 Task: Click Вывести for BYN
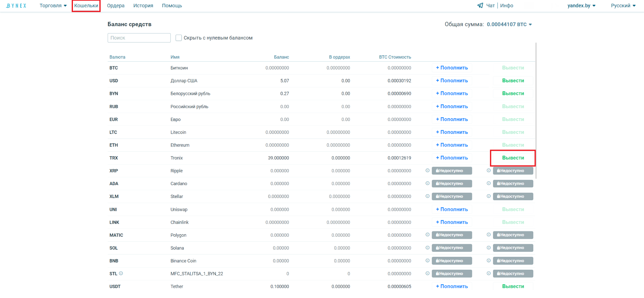point(513,93)
